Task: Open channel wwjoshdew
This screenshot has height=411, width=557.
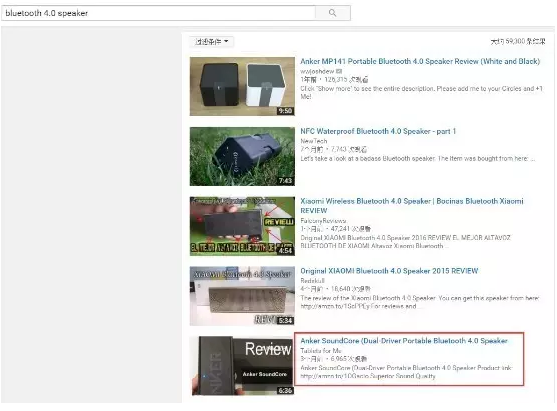Action: click(x=317, y=71)
